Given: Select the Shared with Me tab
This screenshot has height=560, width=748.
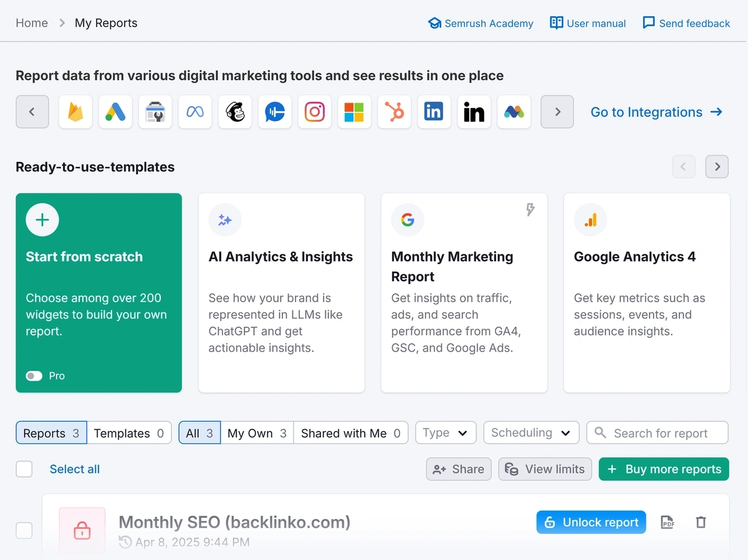Looking at the screenshot, I should 351,433.
